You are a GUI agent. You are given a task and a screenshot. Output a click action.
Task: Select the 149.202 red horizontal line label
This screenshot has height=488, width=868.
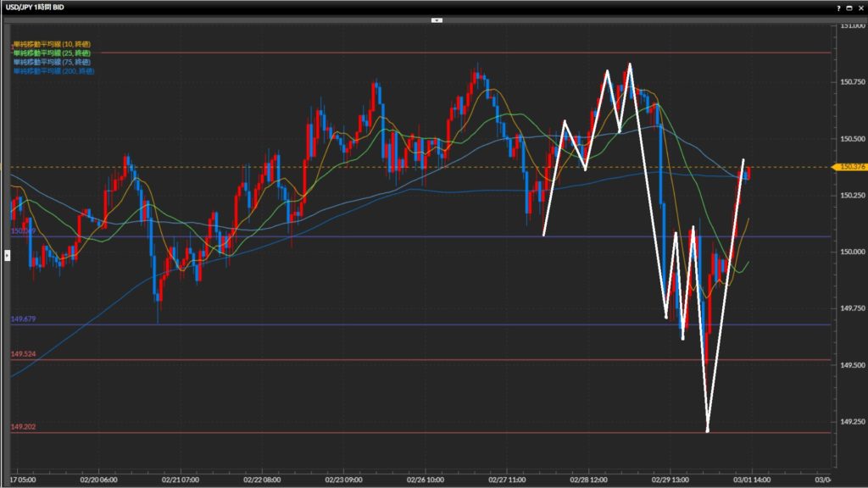pyautogui.click(x=23, y=427)
